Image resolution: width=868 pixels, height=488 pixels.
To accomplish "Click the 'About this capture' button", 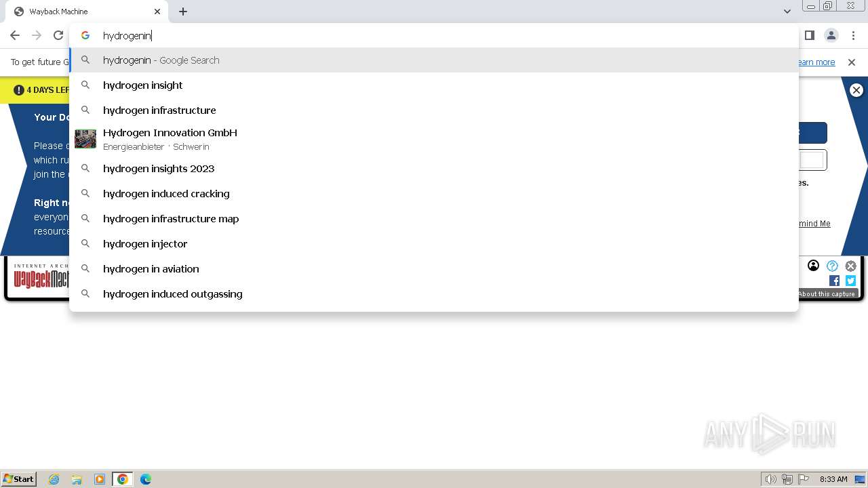I will click(828, 293).
